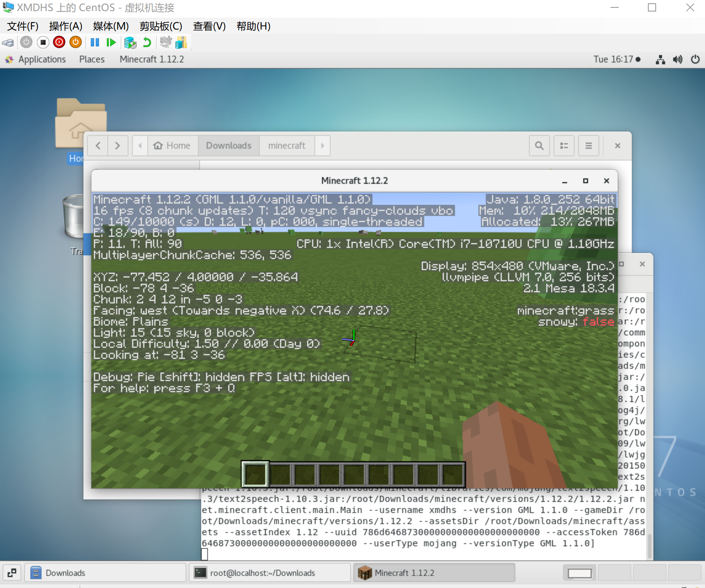
Task: Open the Minecraft 1.12.2 app menu in top bar
Action: tap(152, 60)
